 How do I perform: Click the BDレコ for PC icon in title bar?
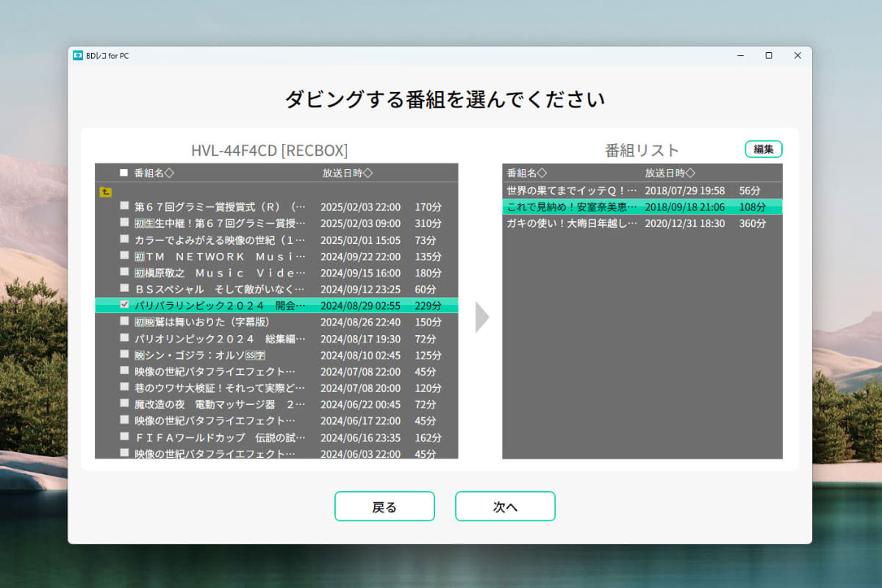coord(76,55)
